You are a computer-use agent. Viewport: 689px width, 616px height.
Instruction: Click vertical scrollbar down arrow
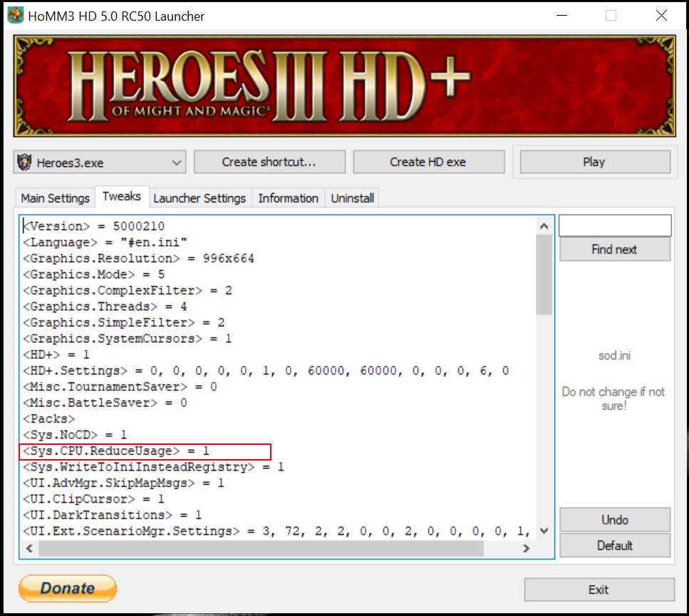click(544, 530)
